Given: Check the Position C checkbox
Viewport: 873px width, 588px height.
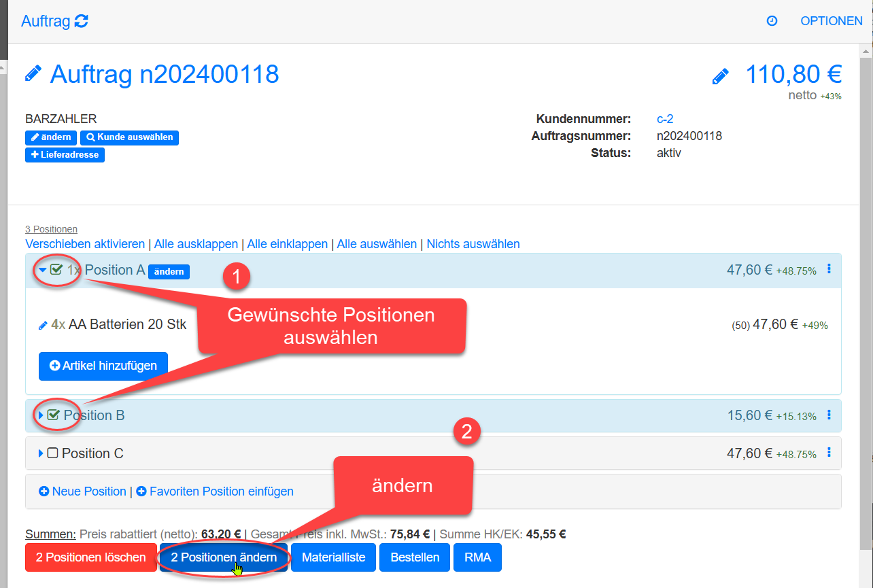Looking at the screenshot, I should (x=52, y=453).
